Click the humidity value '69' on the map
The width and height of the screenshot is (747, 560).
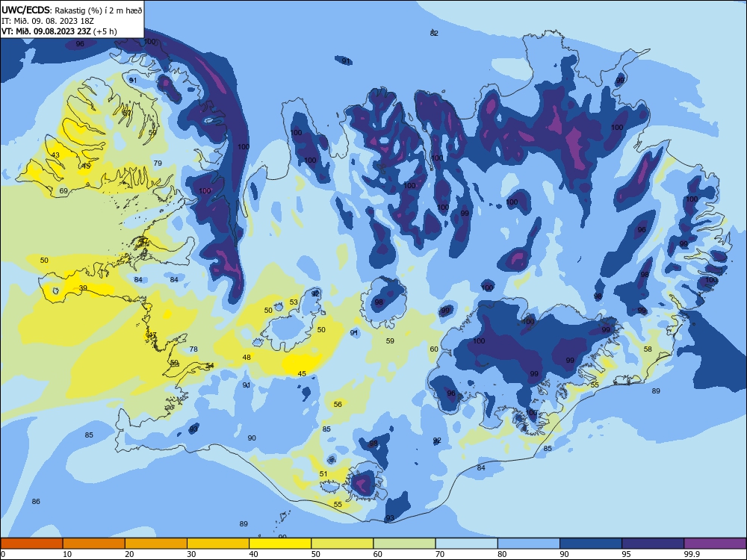point(63,191)
